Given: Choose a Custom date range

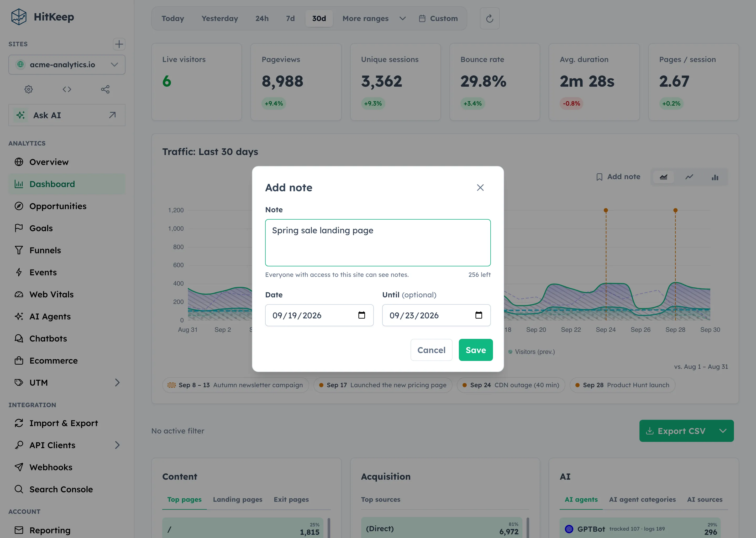Looking at the screenshot, I should (438, 19).
